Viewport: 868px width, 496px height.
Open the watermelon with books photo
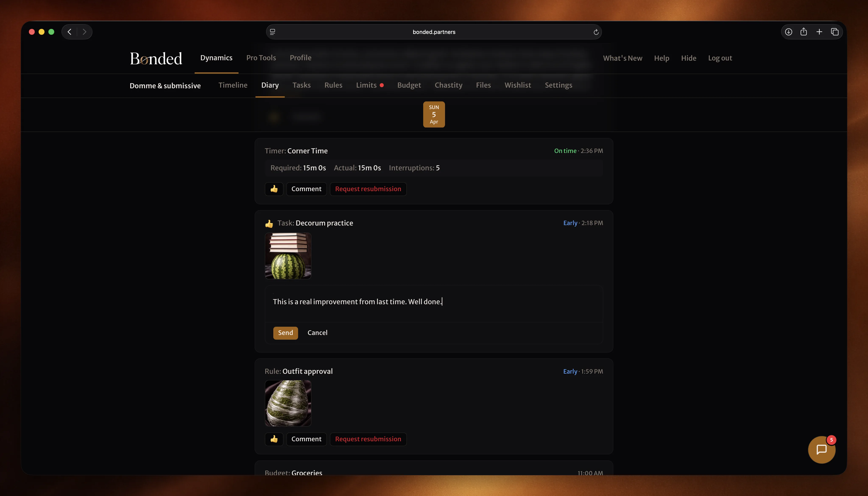click(x=288, y=256)
